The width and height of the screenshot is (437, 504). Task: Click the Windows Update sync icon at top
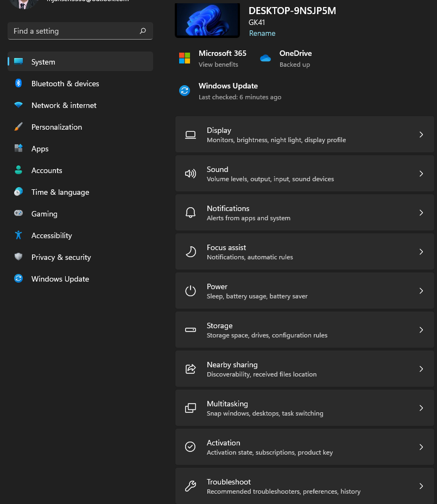185,91
